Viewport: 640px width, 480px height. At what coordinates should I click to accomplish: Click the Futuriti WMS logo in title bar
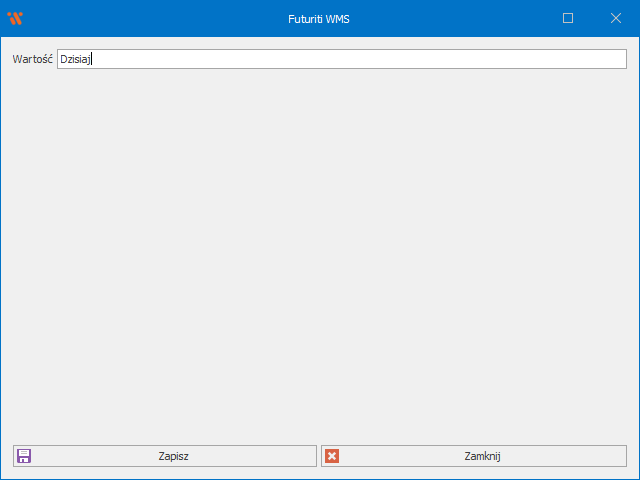[14, 18]
